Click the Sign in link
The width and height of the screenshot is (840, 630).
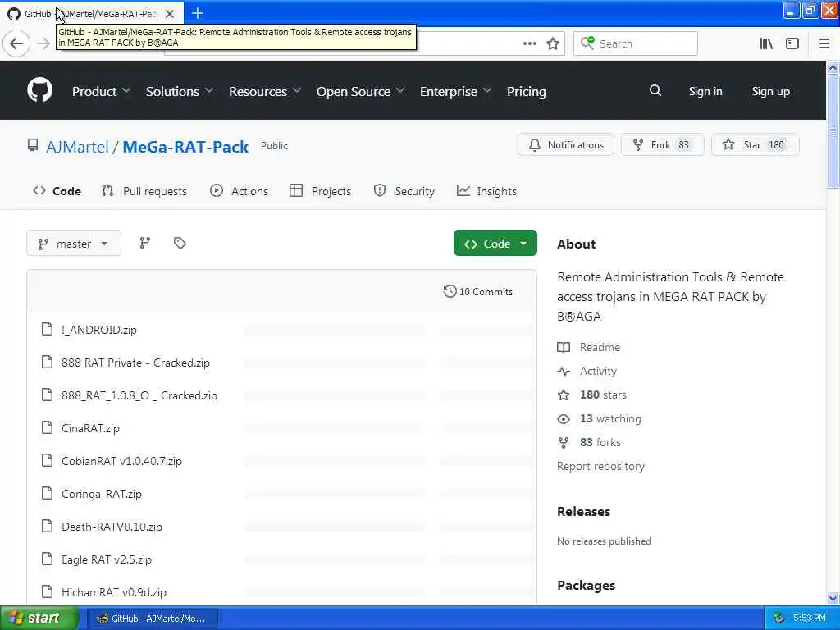click(705, 91)
